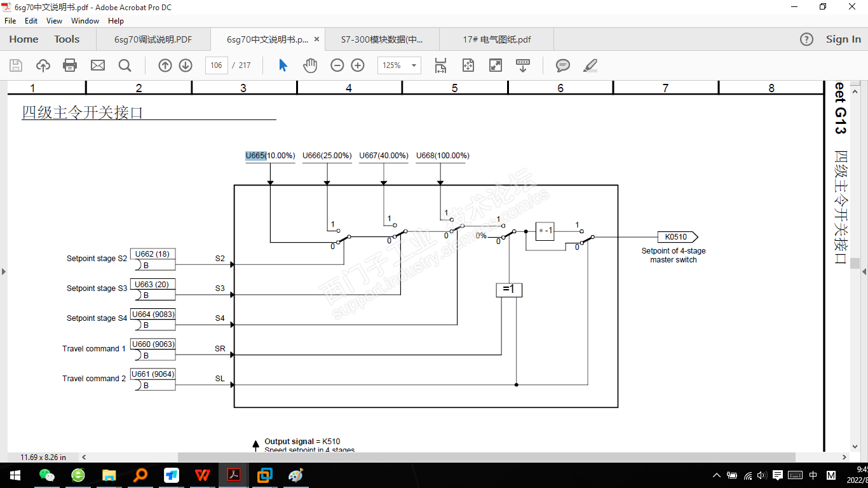Open the Windows Start menu
The image size is (868, 488).
click(x=15, y=475)
